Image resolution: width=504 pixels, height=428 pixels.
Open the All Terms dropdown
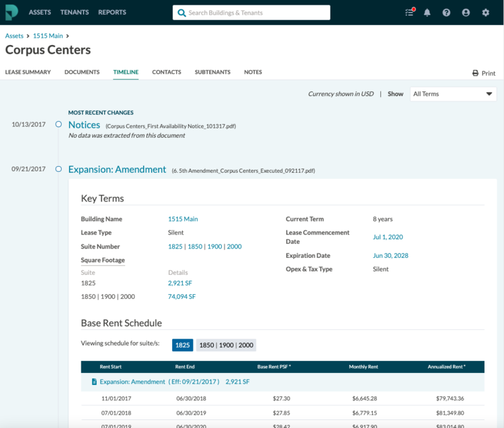click(453, 94)
